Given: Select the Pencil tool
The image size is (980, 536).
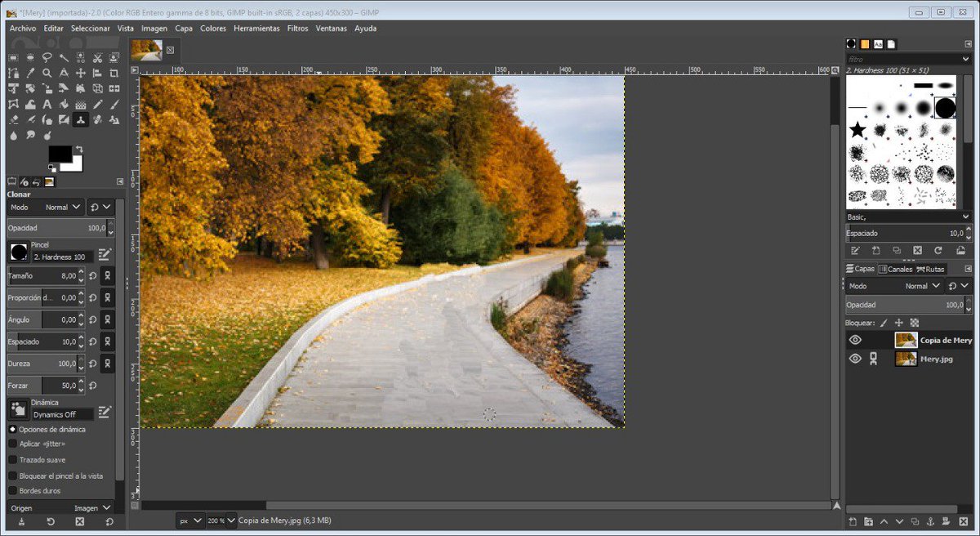Looking at the screenshot, I should click(97, 104).
